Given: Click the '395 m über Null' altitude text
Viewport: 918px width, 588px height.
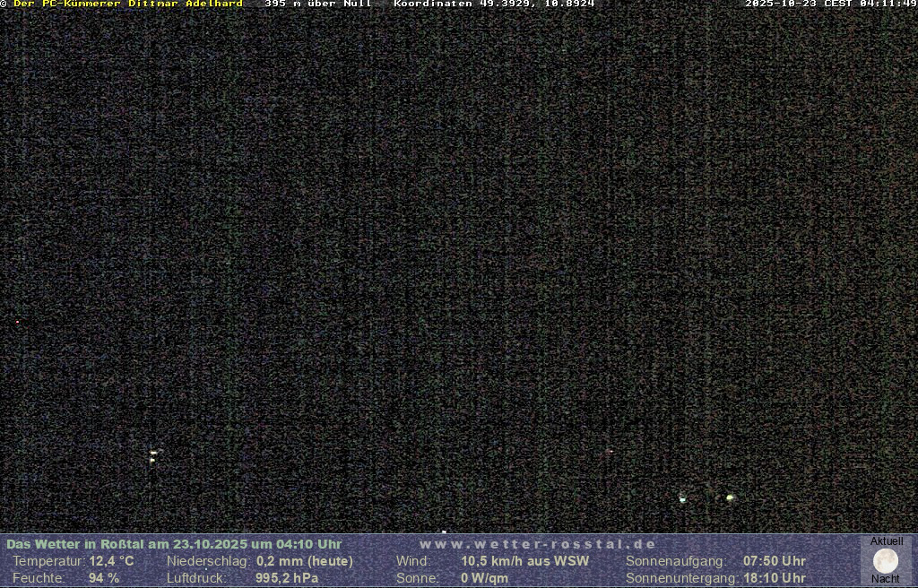Looking at the screenshot, I should (318, 4).
